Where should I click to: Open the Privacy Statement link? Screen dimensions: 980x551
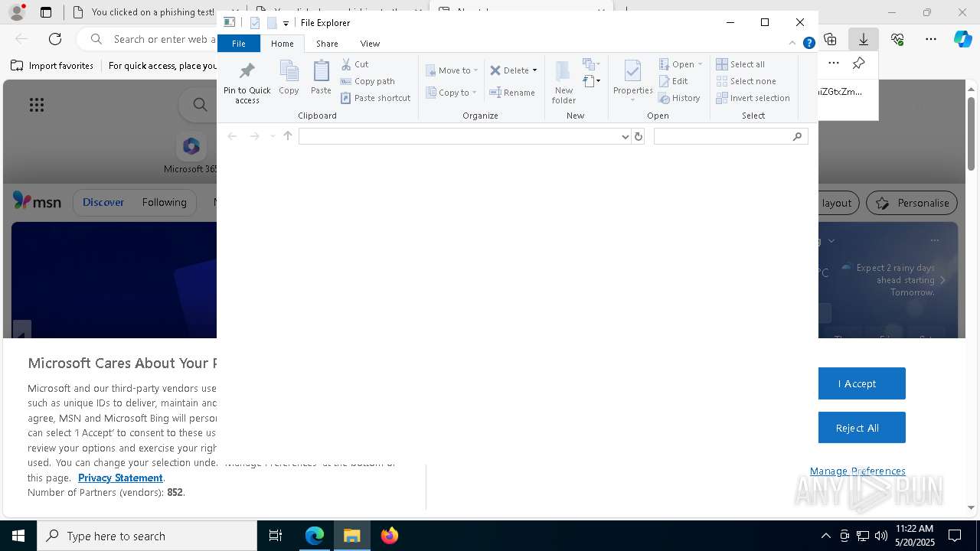coord(120,478)
